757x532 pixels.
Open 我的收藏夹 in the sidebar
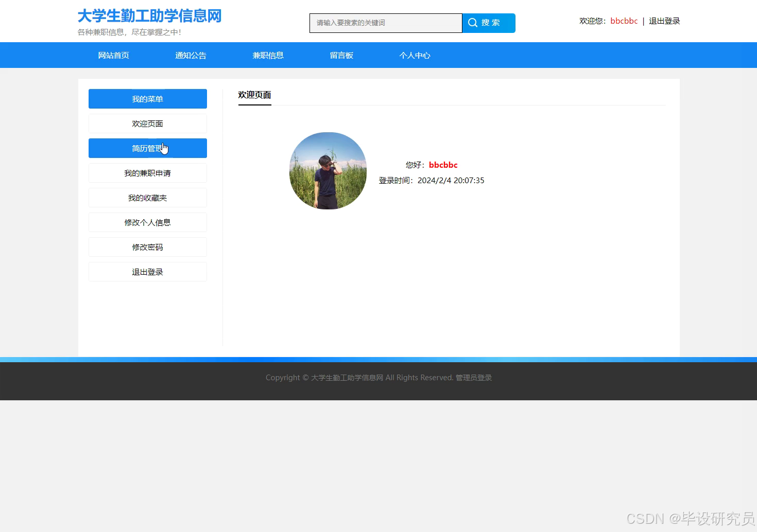pos(148,198)
